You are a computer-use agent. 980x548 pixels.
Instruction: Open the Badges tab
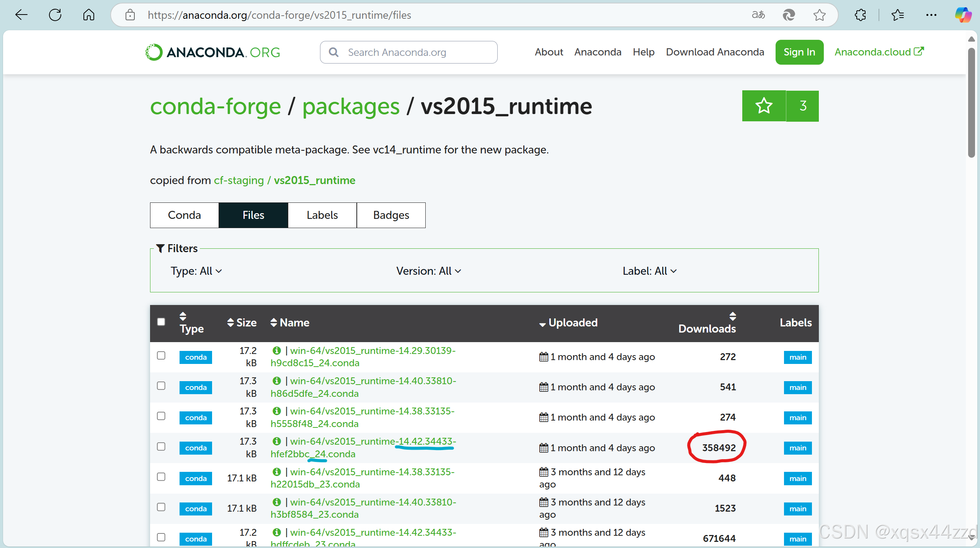391,215
